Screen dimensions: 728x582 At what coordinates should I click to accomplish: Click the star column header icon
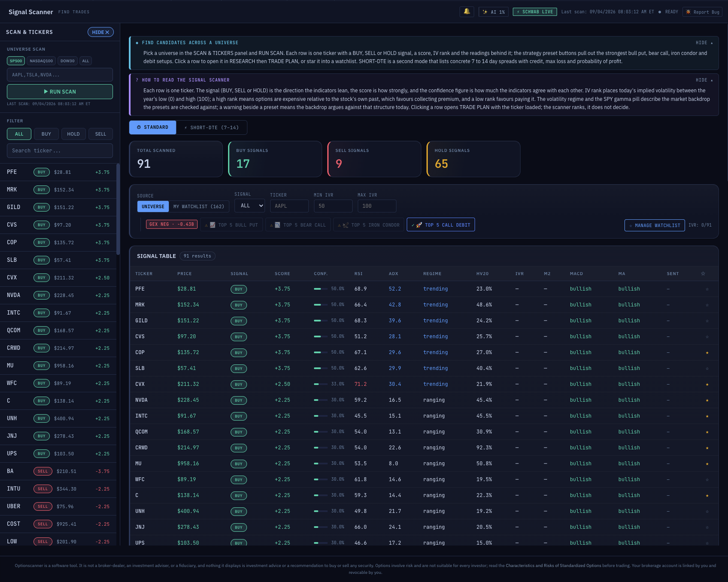tap(703, 274)
